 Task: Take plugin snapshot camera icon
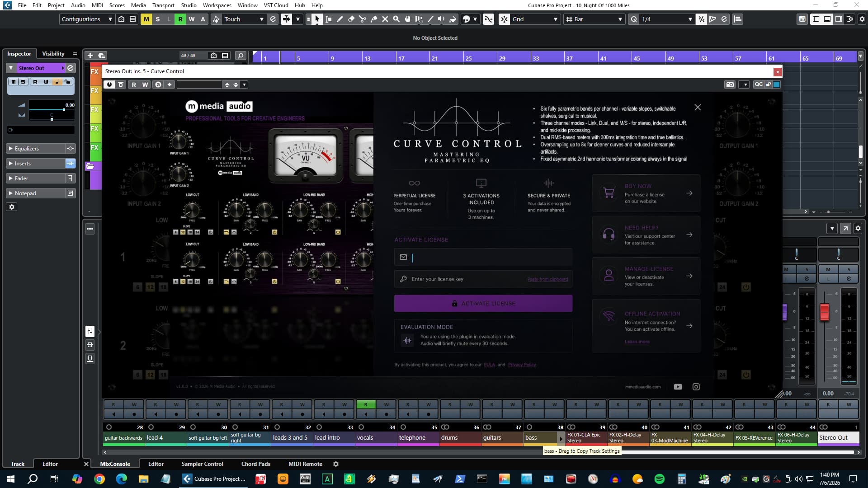(x=730, y=84)
